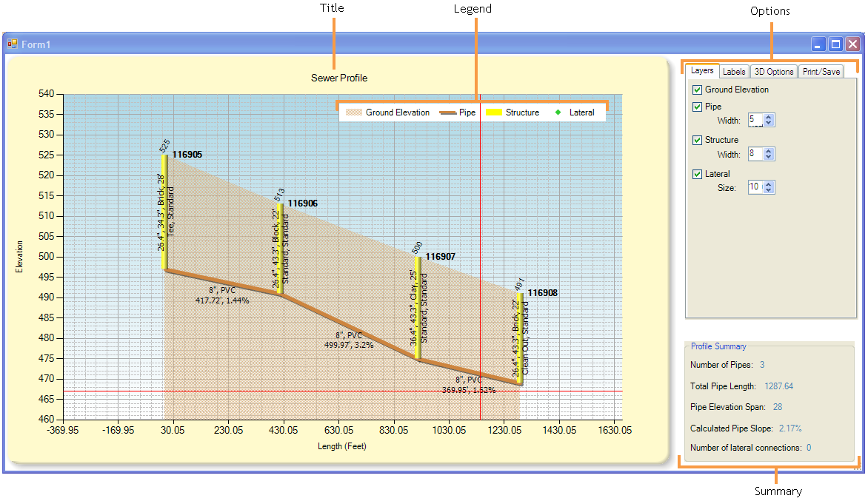Viewport: 868px width, 501px height.
Task: Open the 3D Options tab
Action: [773, 71]
